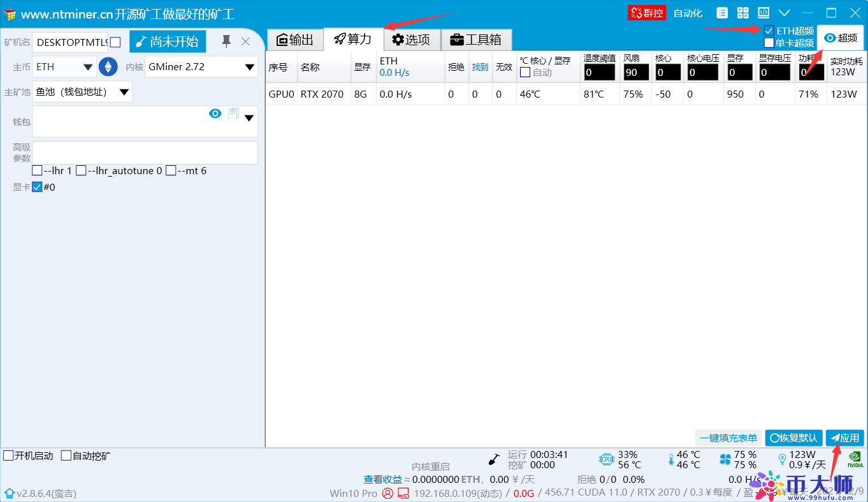Image resolution: width=868 pixels, height=502 pixels.
Task: Click the 一键填充表单 fill form button
Action: pos(728,438)
